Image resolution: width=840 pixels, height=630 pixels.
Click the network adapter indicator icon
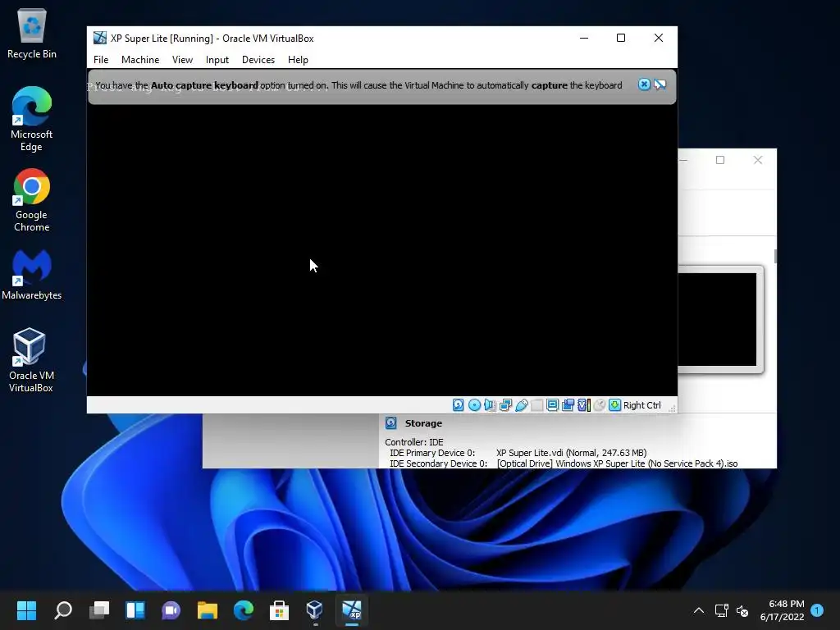point(505,405)
